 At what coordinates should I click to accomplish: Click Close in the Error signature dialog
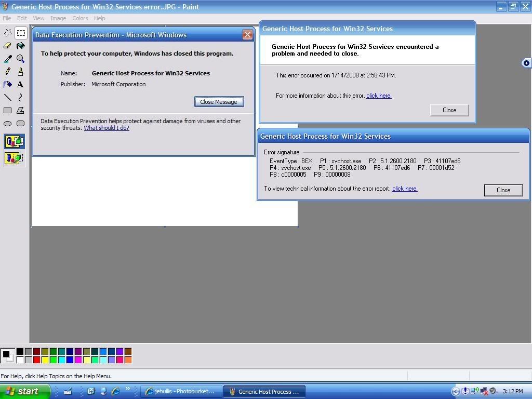click(x=503, y=190)
